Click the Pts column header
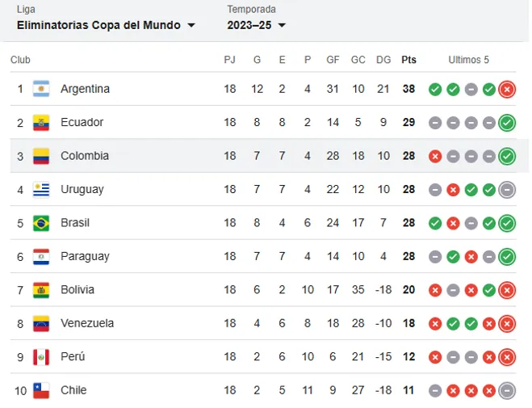The height and width of the screenshot is (408, 532). tap(409, 60)
